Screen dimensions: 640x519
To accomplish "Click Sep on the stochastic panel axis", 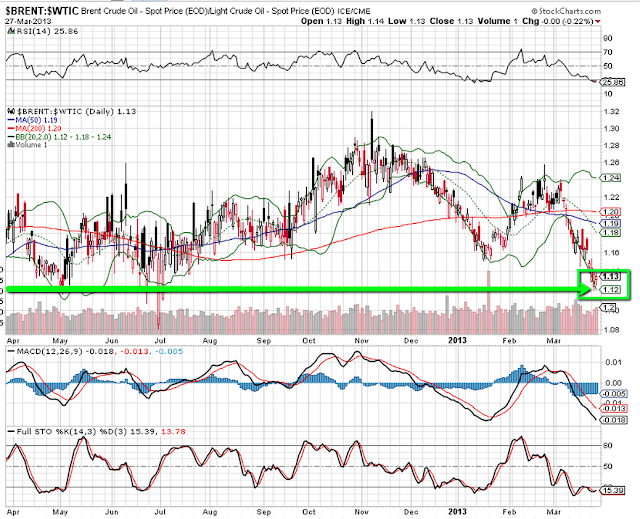I will click(x=264, y=512).
